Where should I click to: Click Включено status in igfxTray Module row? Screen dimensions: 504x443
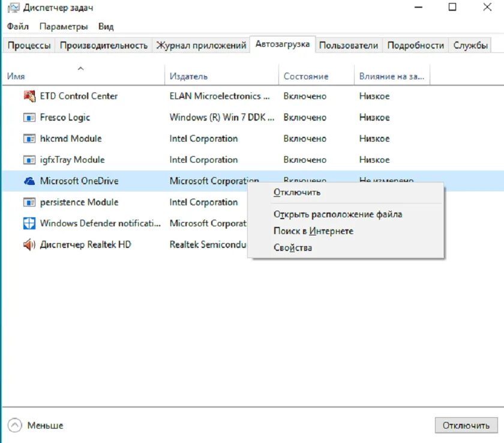click(305, 160)
